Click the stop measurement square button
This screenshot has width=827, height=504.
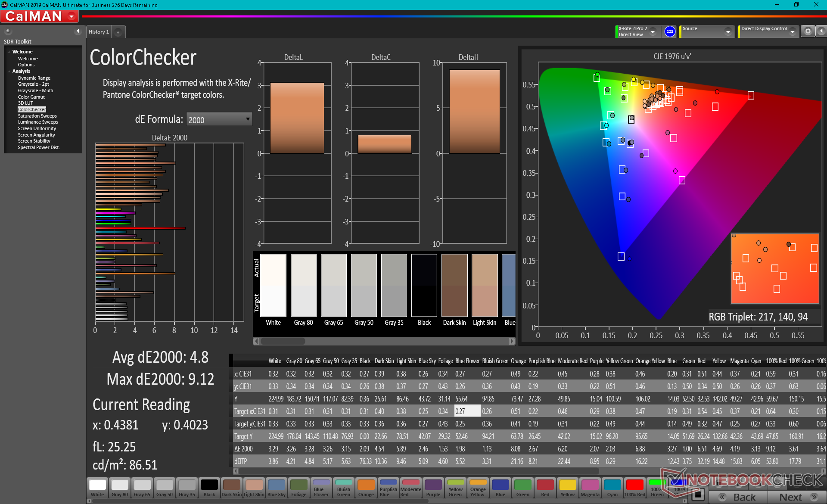point(699,495)
